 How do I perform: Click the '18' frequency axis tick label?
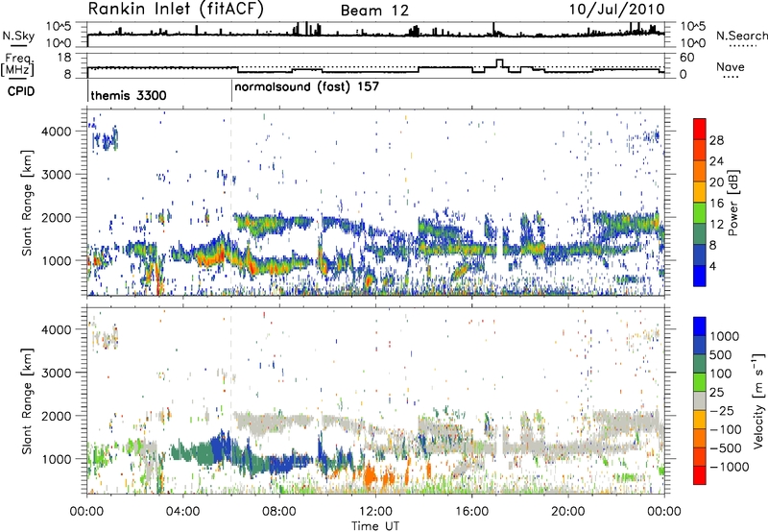coord(64,58)
